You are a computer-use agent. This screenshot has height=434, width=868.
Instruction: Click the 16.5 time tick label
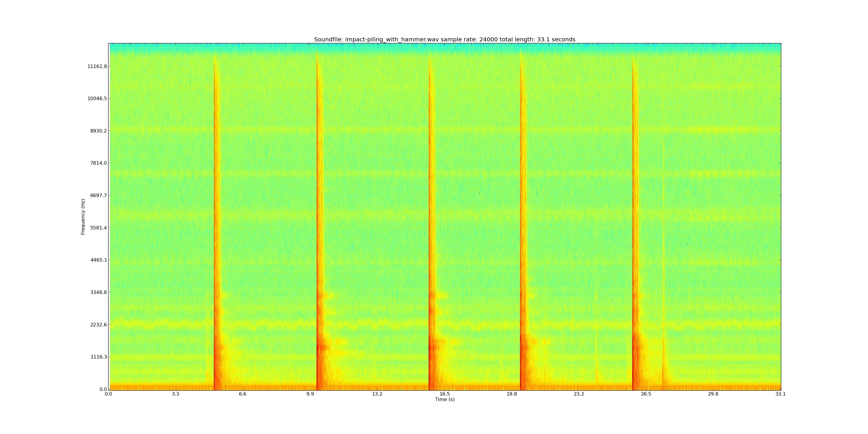click(444, 394)
